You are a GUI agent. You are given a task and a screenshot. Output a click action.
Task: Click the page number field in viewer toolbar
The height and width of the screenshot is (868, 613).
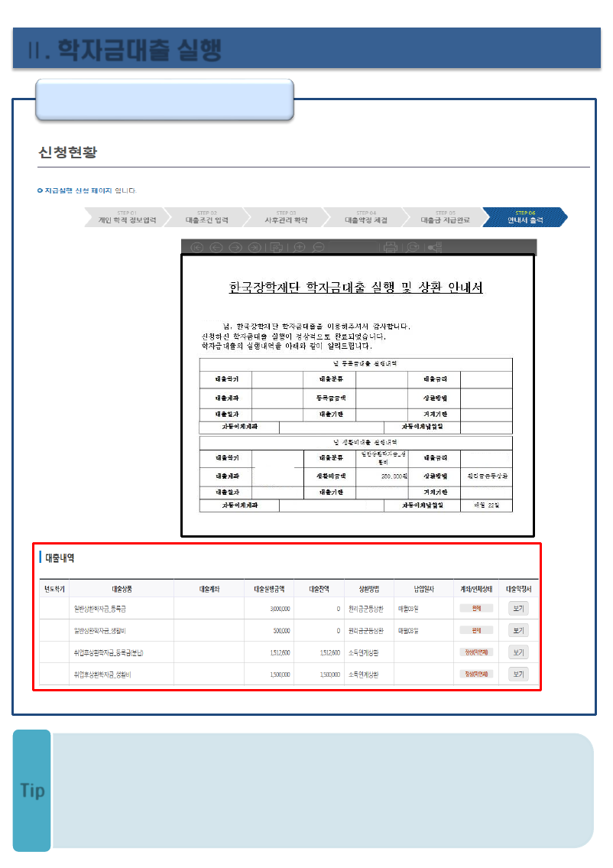click(352, 248)
